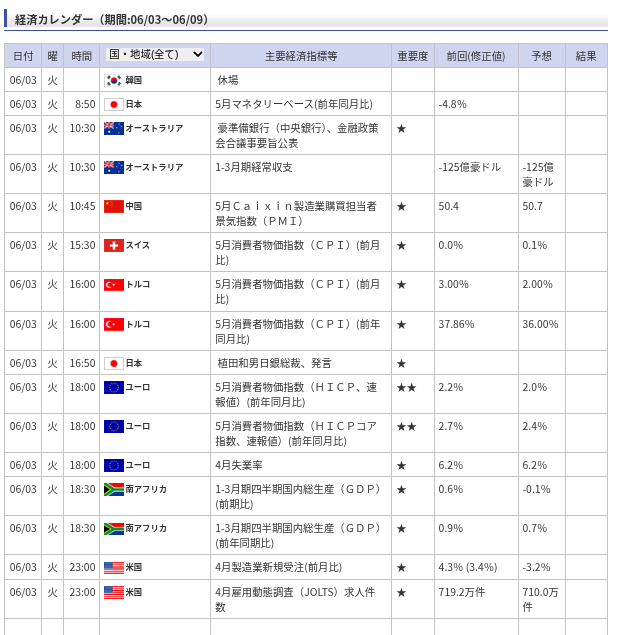The width and height of the screenshot is (617, 635).
Task: Open the 国・地域(全て) country filter dropdown
Action: [x=155, y=54]
